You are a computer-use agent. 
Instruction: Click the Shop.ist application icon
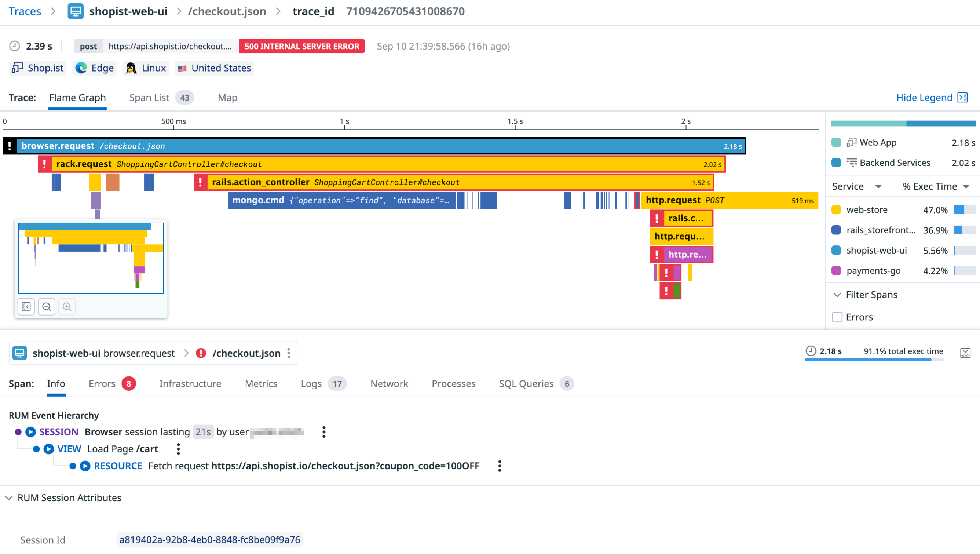[17, 68]
